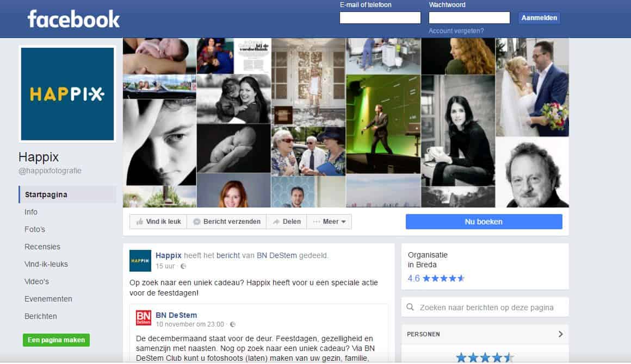Screen dimensions: 631x364
Task: Click the Aanmelden button
Action: pos(539,17)
